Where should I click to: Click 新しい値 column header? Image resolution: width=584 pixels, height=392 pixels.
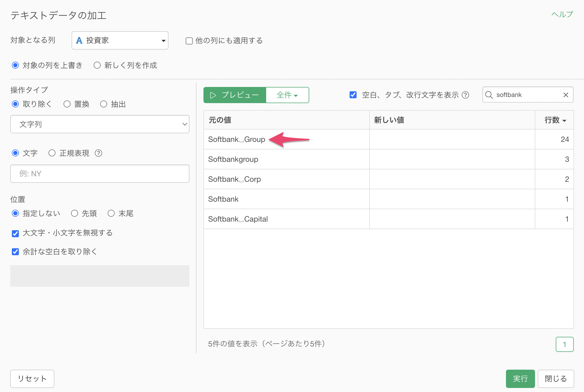click(452, 120)
